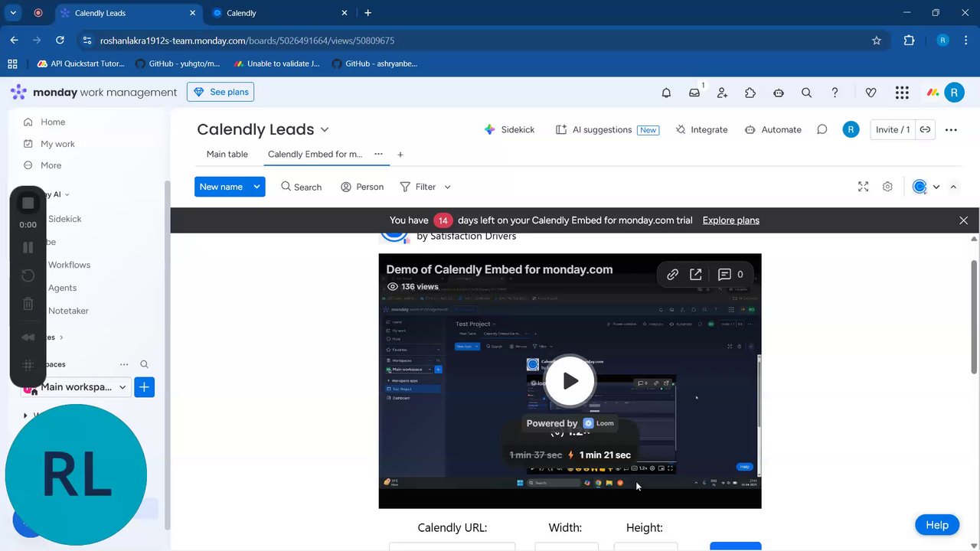Collapse the board header with the up chevron

(x=953, y=187)
